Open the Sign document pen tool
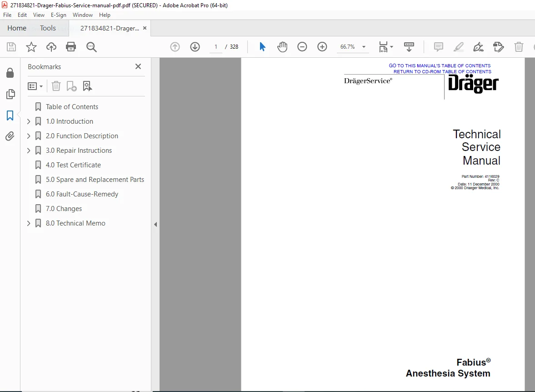 478,47
